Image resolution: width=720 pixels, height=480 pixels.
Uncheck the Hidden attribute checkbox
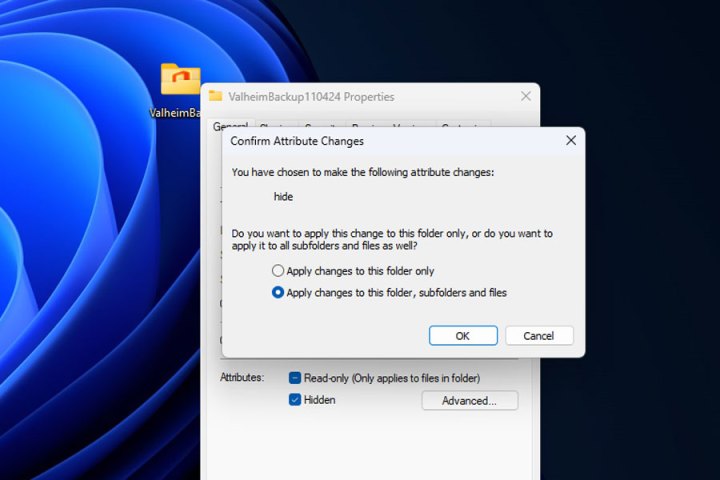point(295,400)
